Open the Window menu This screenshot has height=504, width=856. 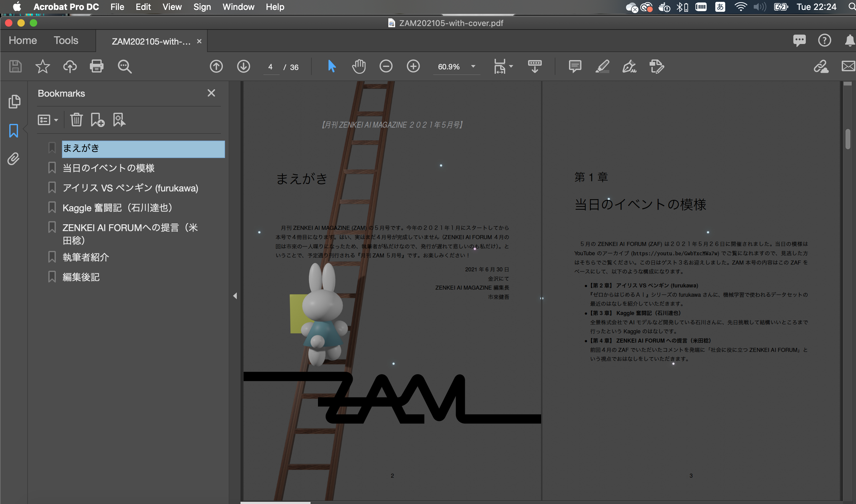click(238, 7)
